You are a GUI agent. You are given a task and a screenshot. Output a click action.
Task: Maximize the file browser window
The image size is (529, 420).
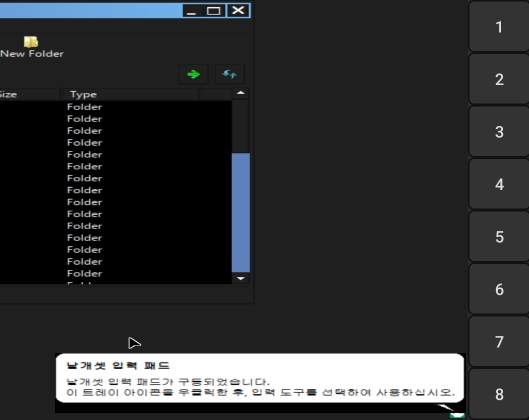[214, 10]
